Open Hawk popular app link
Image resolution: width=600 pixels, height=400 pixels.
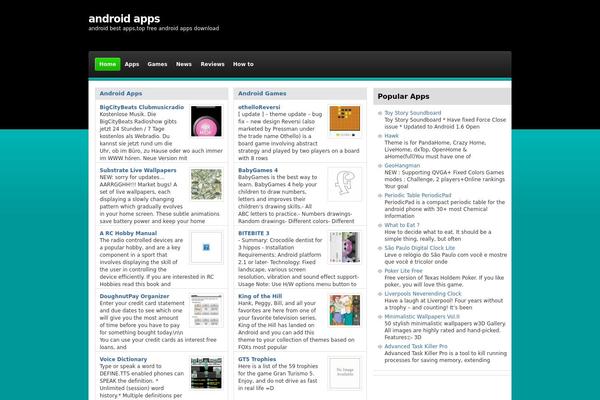391,136
